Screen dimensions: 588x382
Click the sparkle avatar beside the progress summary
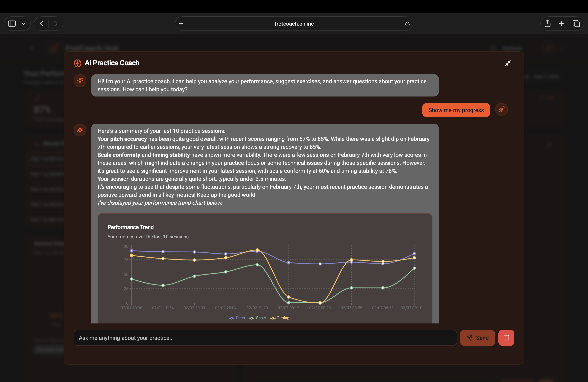click(80, 130)
